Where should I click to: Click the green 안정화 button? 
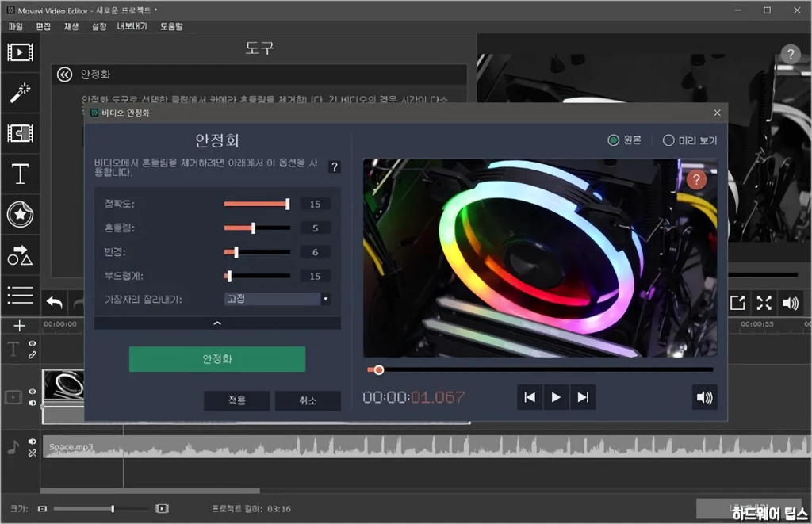point(217,359)
